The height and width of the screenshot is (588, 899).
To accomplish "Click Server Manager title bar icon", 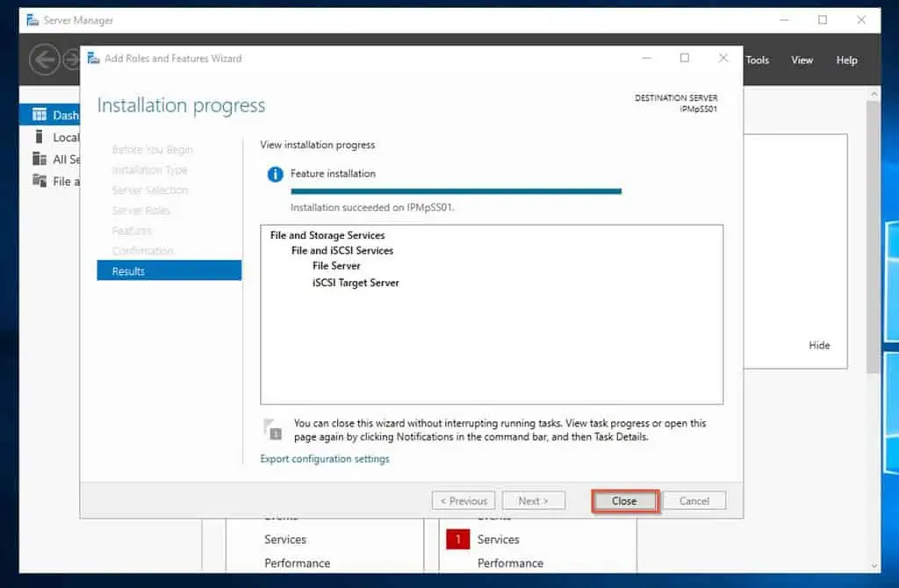I will (32, 20).
